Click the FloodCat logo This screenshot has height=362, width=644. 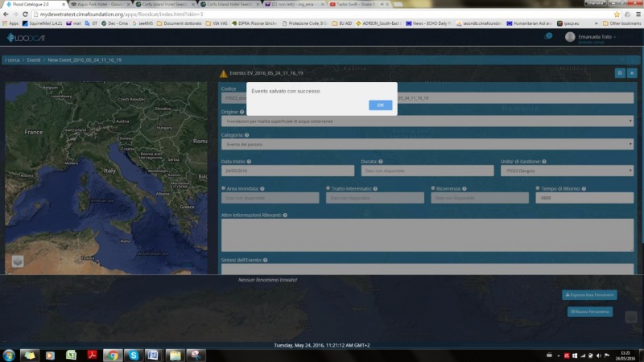click(26, 38)
